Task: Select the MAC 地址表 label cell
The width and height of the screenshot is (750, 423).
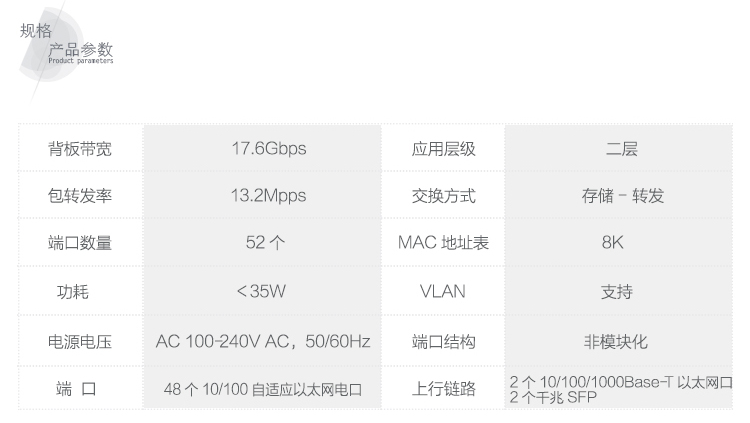Action: (x=443, y=243)
